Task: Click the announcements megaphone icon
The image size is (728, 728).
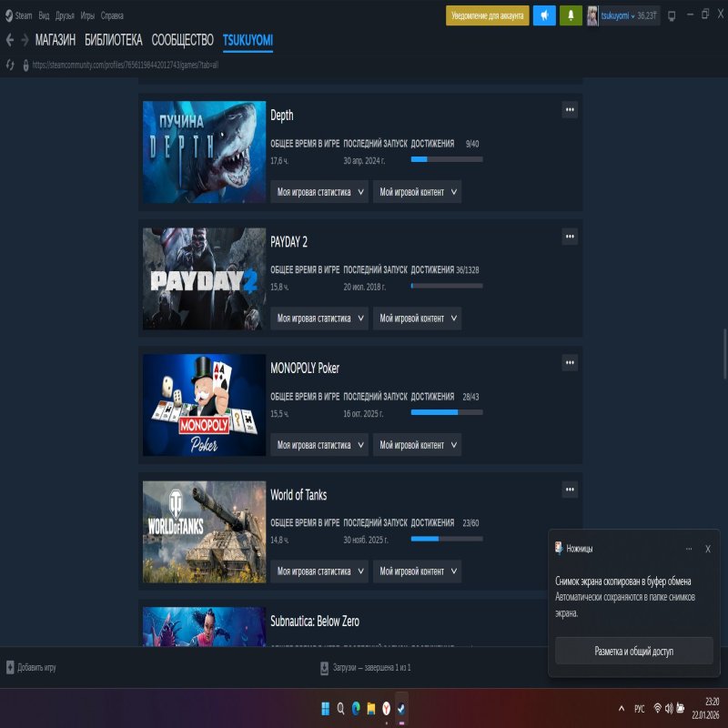Action: 544,15
